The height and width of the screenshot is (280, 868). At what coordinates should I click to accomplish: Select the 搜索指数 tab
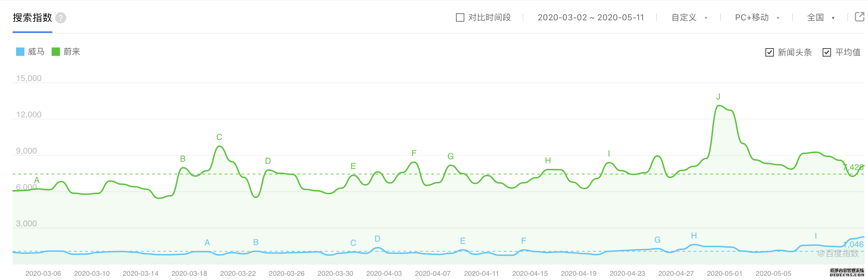32,17
